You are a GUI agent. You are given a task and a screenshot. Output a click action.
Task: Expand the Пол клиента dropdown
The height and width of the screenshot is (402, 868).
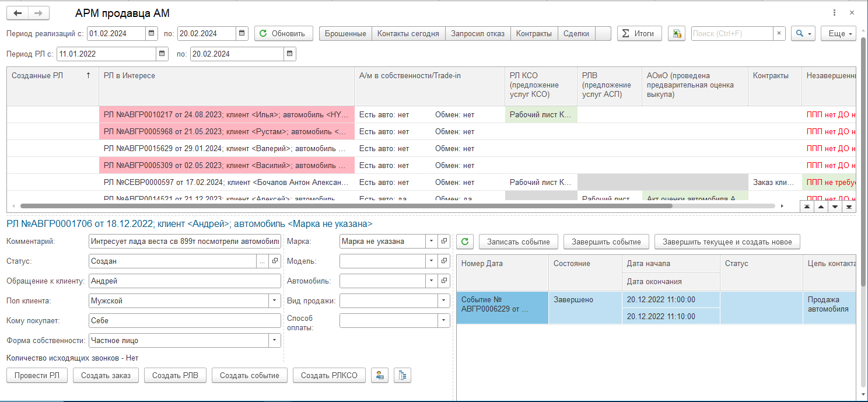pos(275,300)
